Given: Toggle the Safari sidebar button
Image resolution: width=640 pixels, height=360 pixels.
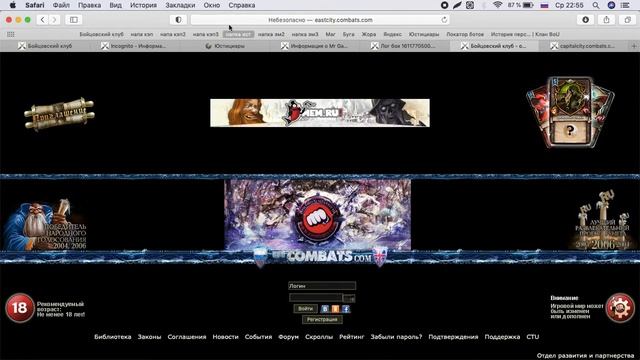Looking at the screenshot, I should point(74,20).
